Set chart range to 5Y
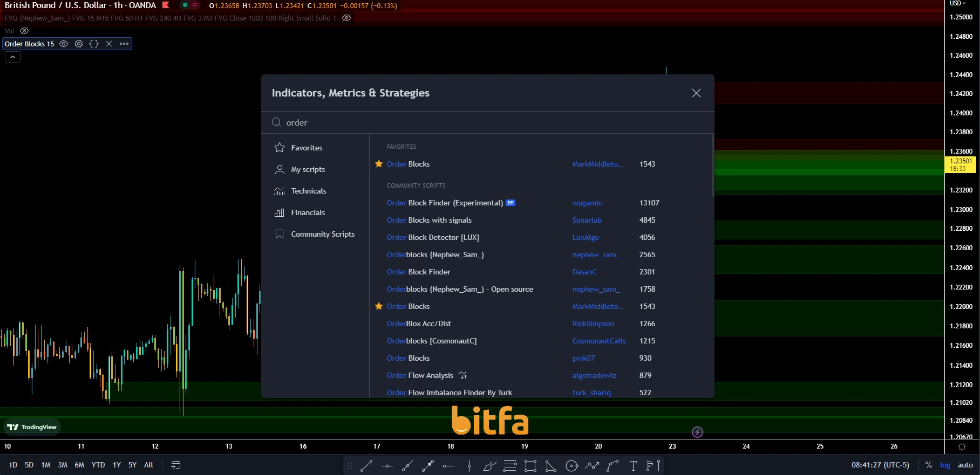This screenshot has height=475, width=980. 132,465
